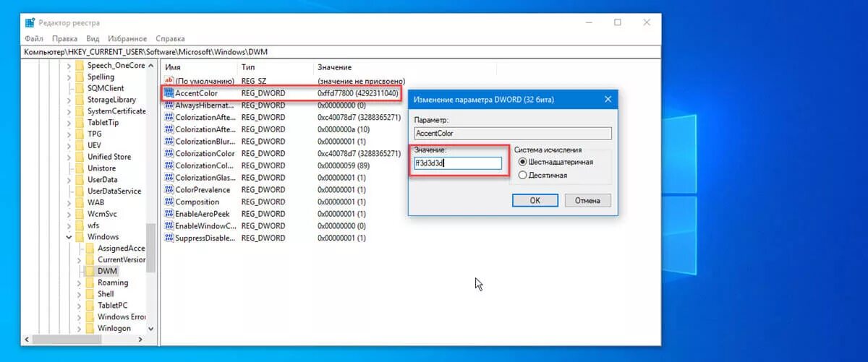This screenshot has height=362, width=868.
Task: Select the AssignedAcce tree item
Action: [x=122, y=249]
